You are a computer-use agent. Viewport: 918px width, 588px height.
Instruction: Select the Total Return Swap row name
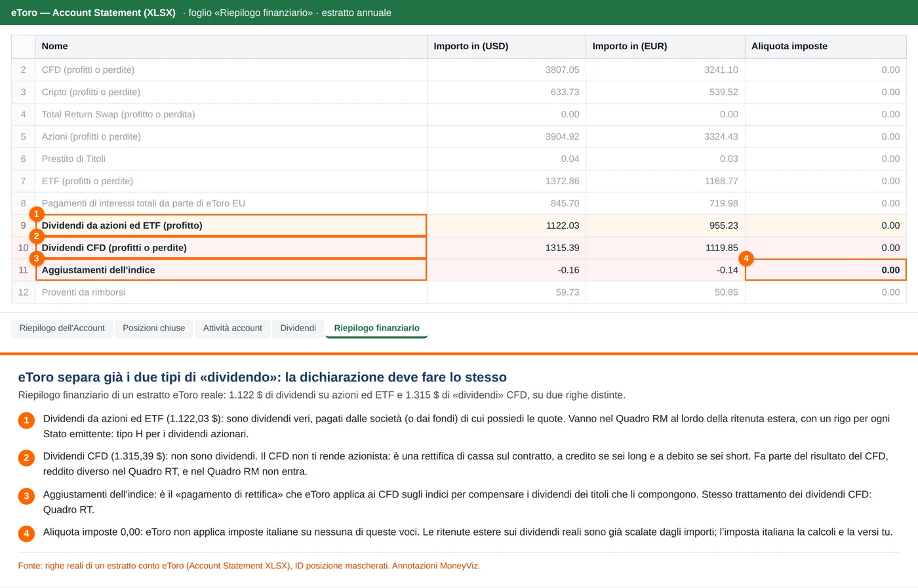[x=231, y=114]
